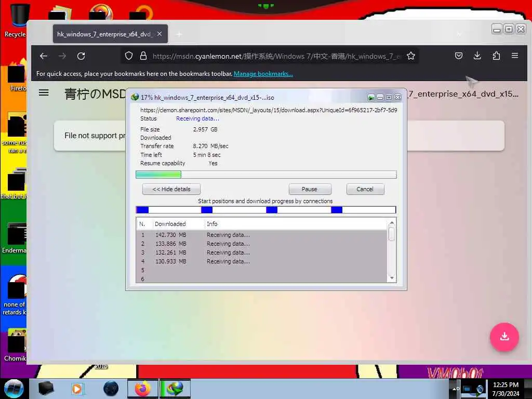Cancel the ISO download
The image size is (532, 399).
click(365, 189)
